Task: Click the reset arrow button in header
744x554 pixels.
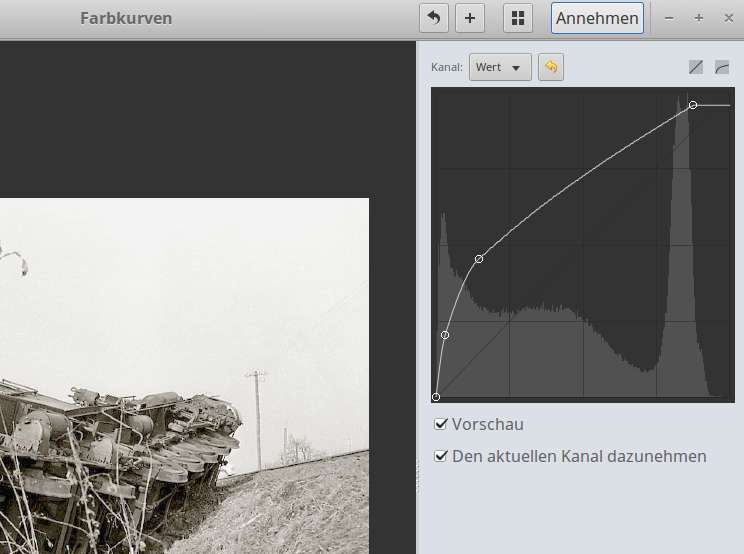Action: tap(433, 18)
